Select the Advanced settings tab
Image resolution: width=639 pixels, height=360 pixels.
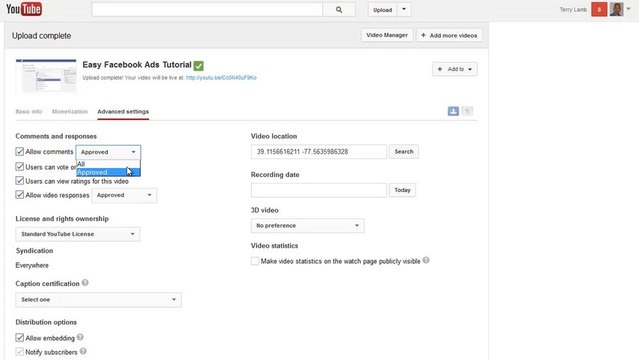123,111
